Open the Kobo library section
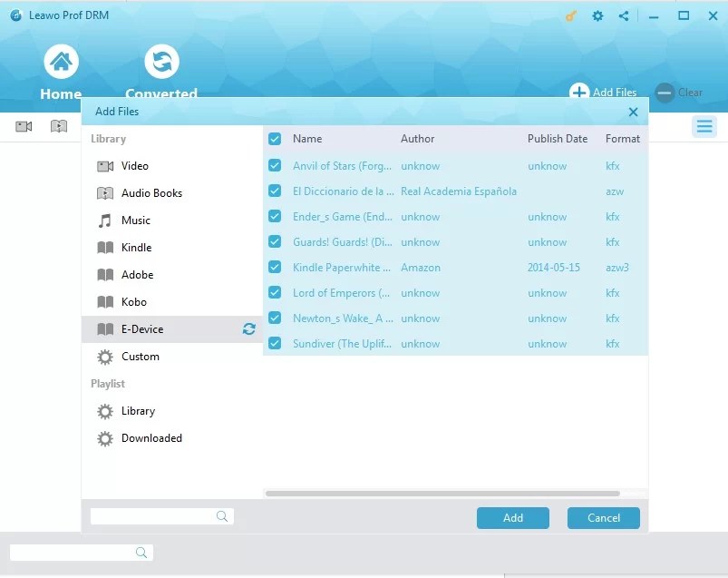Viewport: 728px width, 578px height. [133, 302]
